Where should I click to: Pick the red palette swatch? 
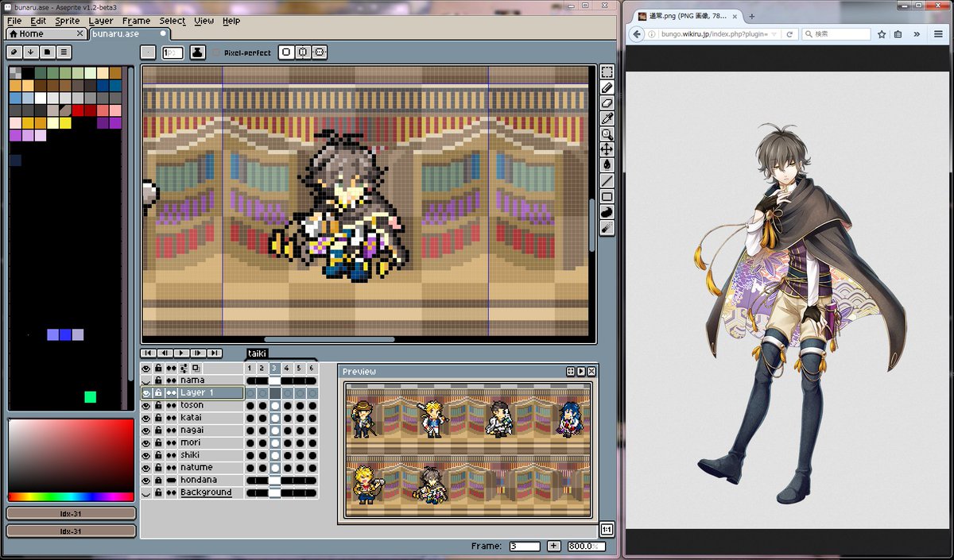point(79,110)
